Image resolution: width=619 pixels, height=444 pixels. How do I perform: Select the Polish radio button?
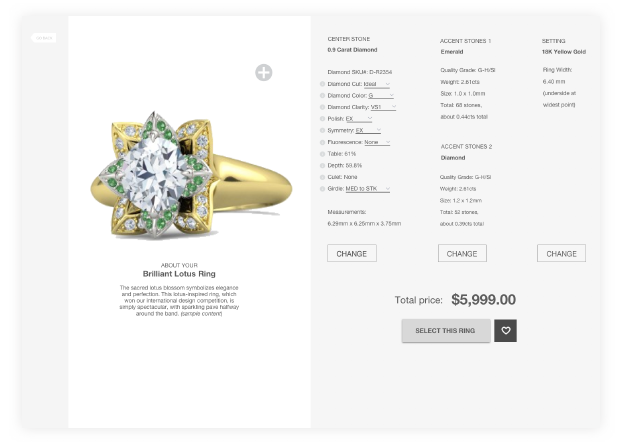[x=322, y=119]
